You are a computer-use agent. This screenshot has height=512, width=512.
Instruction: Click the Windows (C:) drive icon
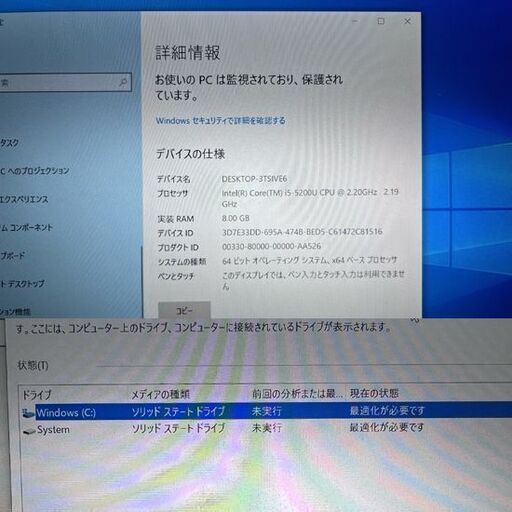[29, 413]
